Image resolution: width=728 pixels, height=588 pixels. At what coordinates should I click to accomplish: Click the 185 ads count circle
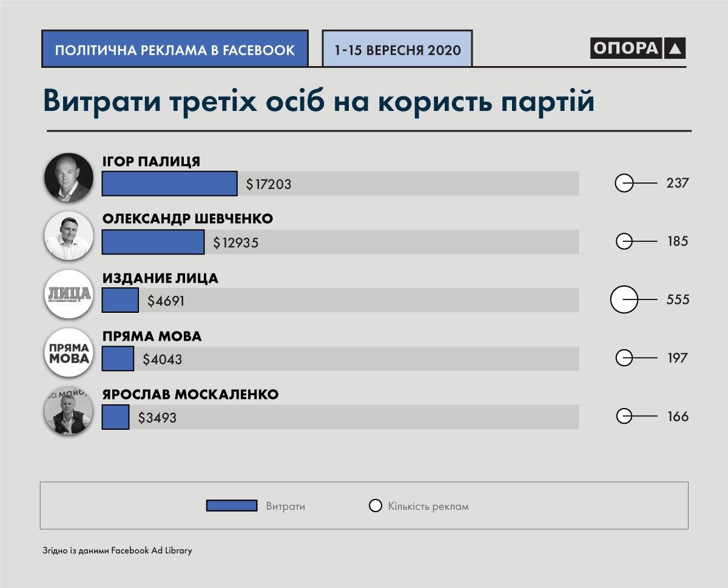(624, 241)
